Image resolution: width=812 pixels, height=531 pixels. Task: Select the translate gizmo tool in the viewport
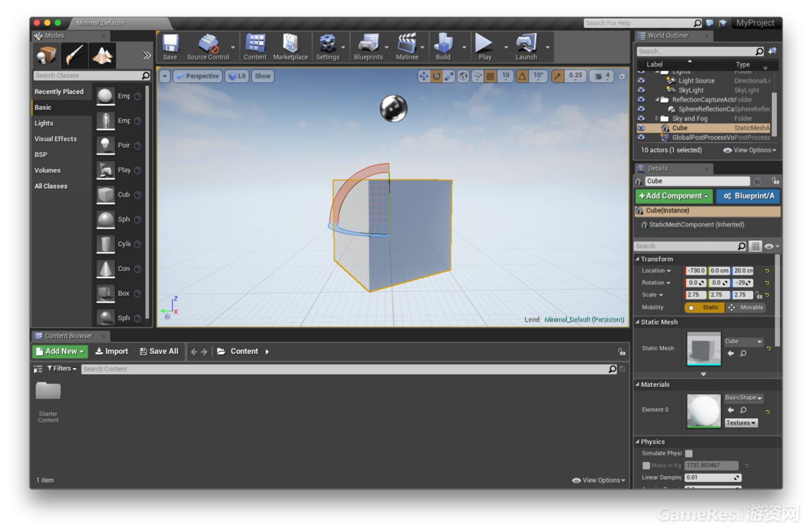coord(423,76)
